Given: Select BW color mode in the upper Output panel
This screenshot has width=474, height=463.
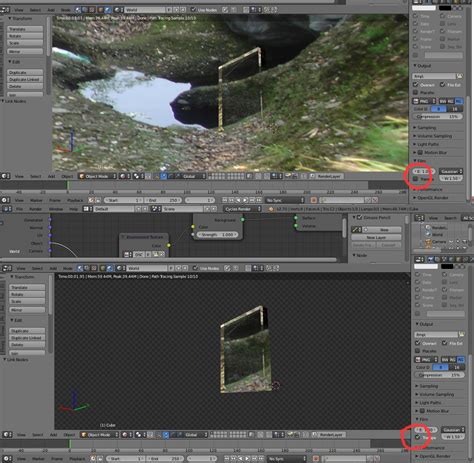Looking at the screenshot, I should coord(442,101).
